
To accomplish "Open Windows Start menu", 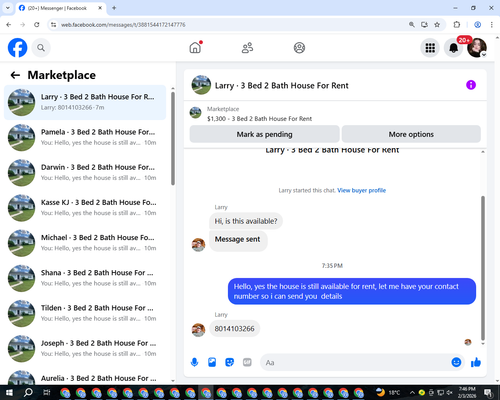I will [9, 393].
